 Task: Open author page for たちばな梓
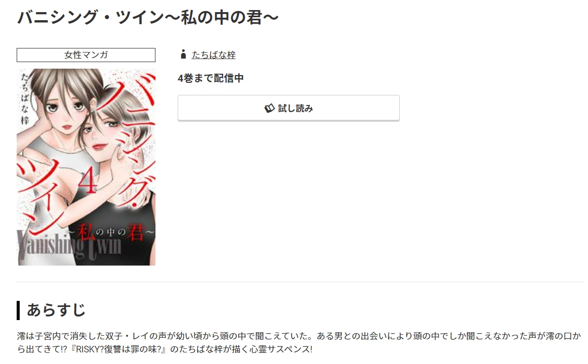(x=213, y=55)
